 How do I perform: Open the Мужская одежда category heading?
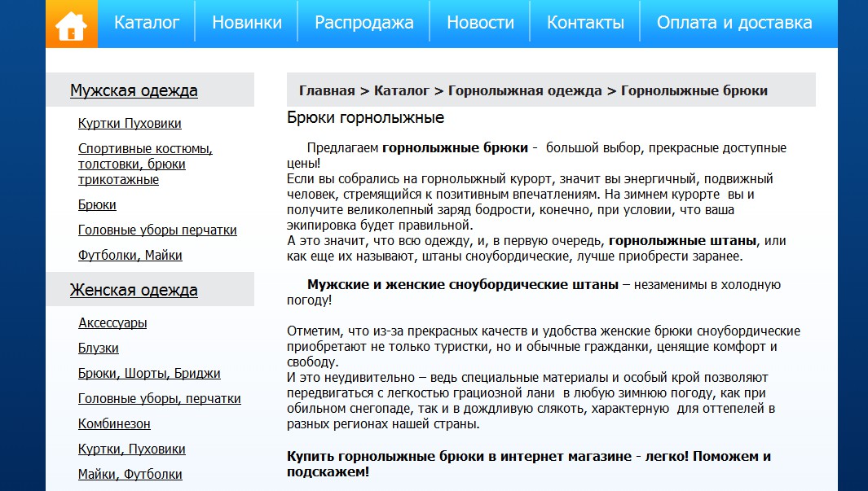click(x=134, y=90)
